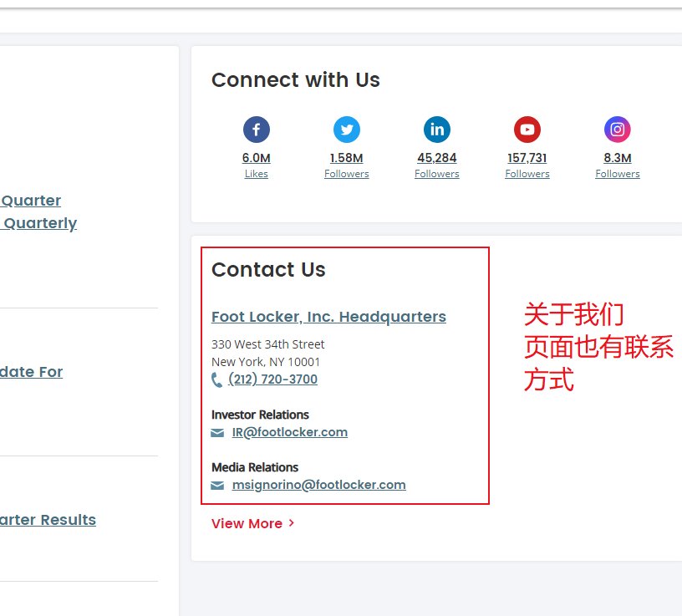
Task: Open the Instagram icon link
Action: click(x=617, y=130)
